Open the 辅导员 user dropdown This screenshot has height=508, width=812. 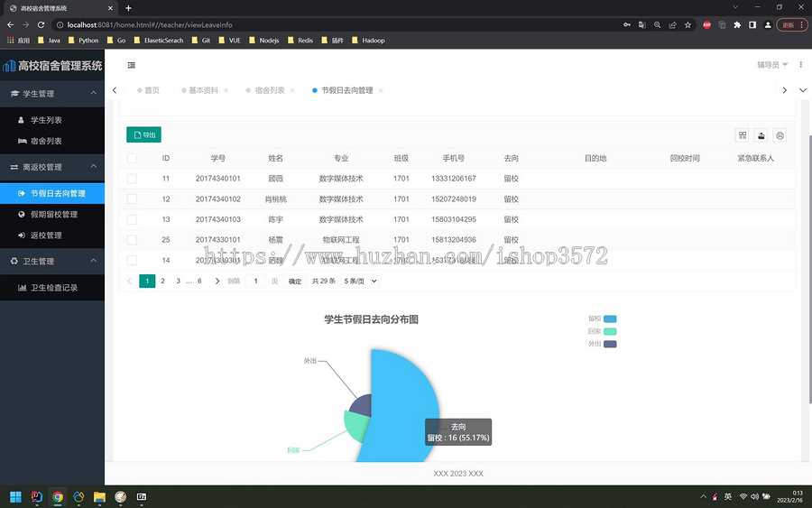pos(772,65)
